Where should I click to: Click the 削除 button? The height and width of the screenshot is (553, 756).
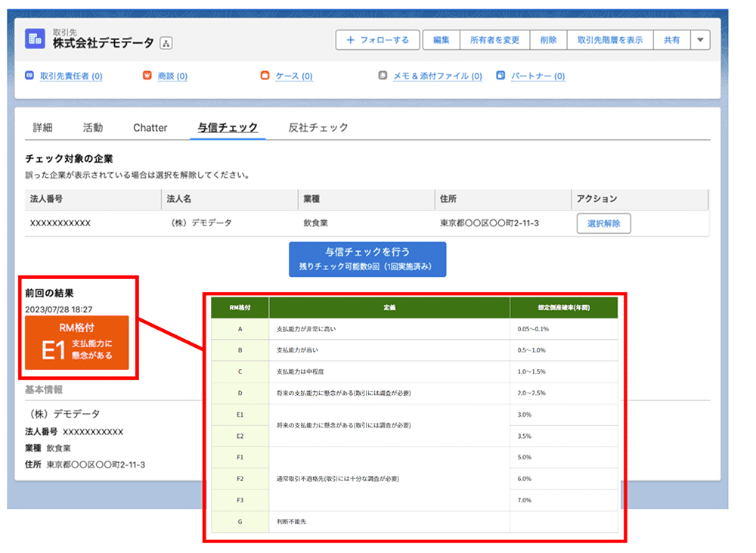tap(548, 39)
